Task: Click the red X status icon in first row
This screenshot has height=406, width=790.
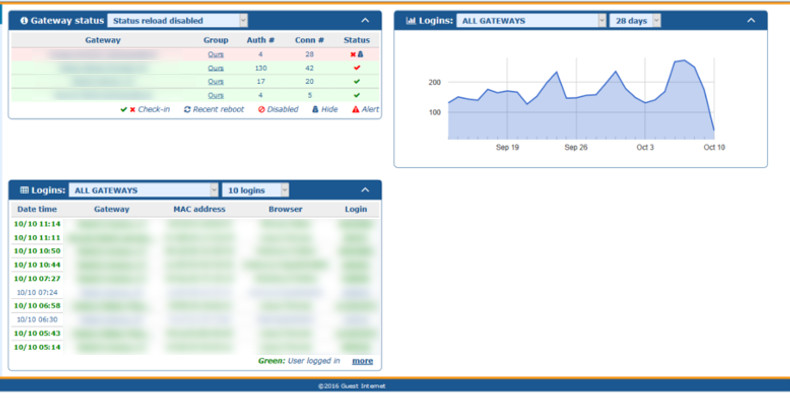Action: tap(353, 54)
